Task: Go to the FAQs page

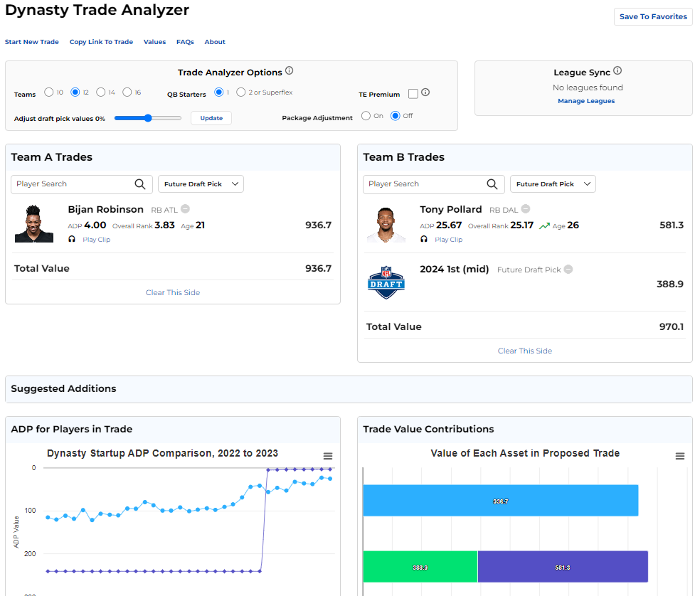Action: [x=185, y=42]
